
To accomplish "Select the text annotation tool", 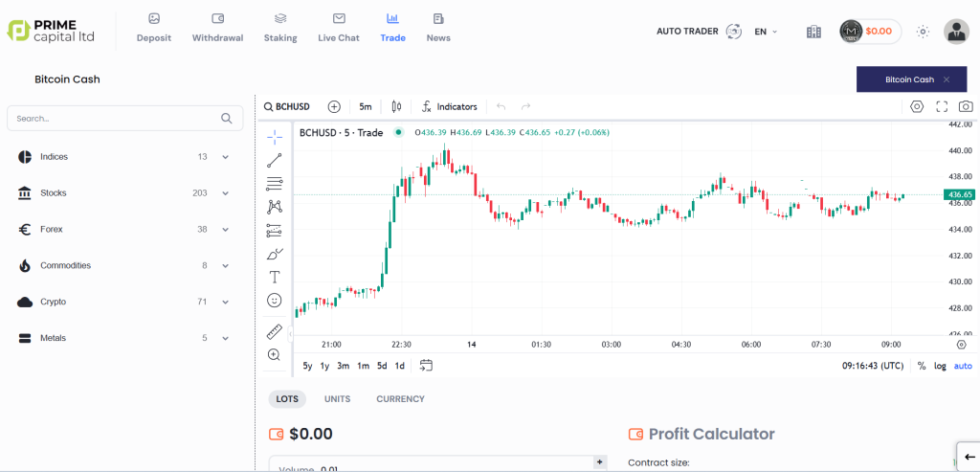I will (275, 277).
